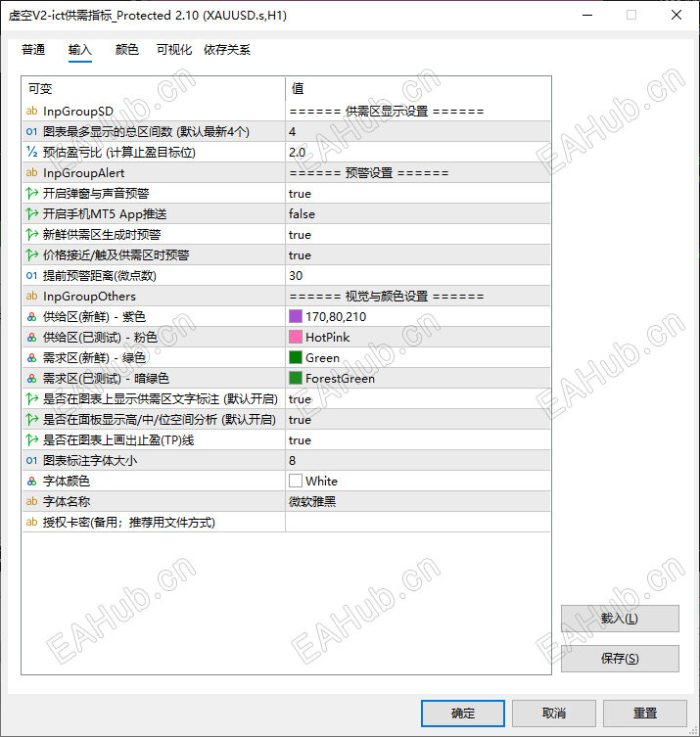
Task: Click the integer icon beside 图表最多显示的总区间数
Action: 31,132
